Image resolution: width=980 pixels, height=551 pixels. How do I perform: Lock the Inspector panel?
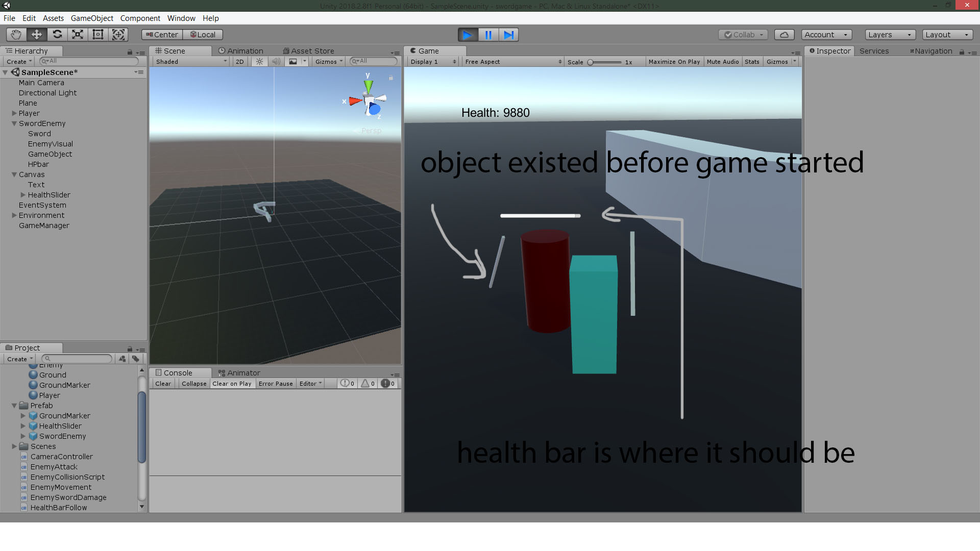coord(962,52)
